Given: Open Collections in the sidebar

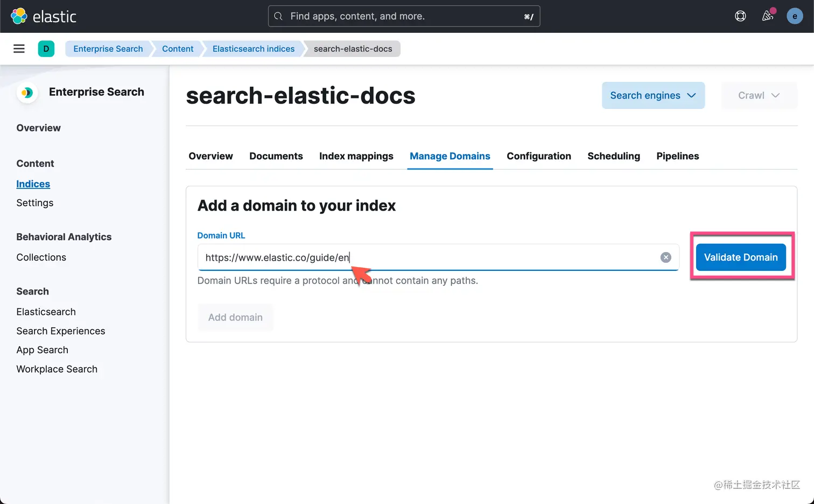Looking at the screenshot, I should pos(41,257).
